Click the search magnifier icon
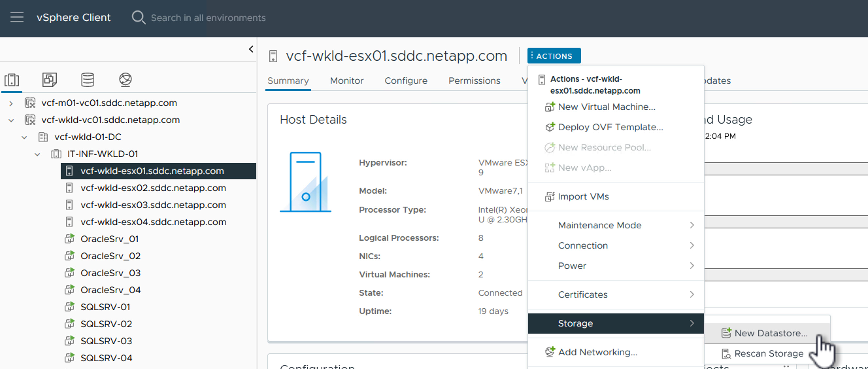 point(139,18)
